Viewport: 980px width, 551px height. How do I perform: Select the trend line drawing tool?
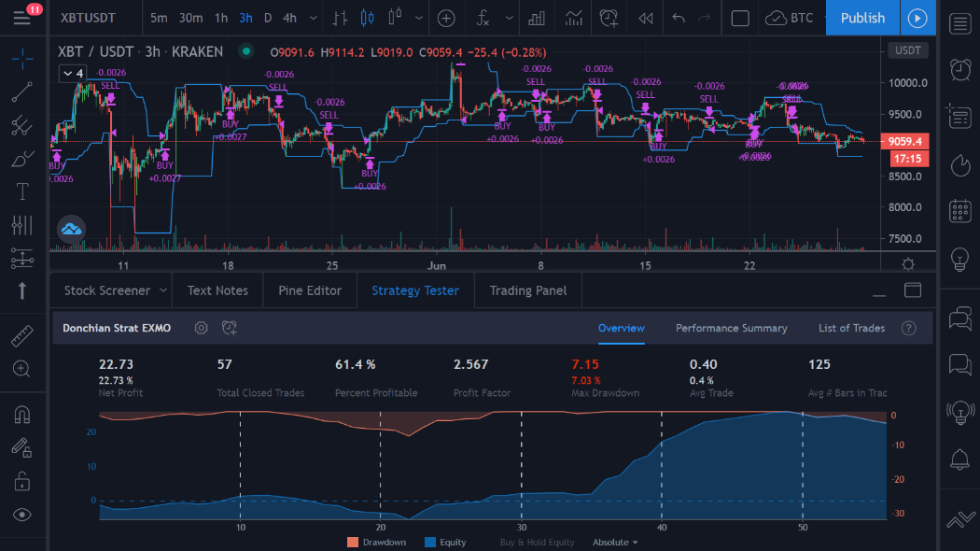point(22,92)
